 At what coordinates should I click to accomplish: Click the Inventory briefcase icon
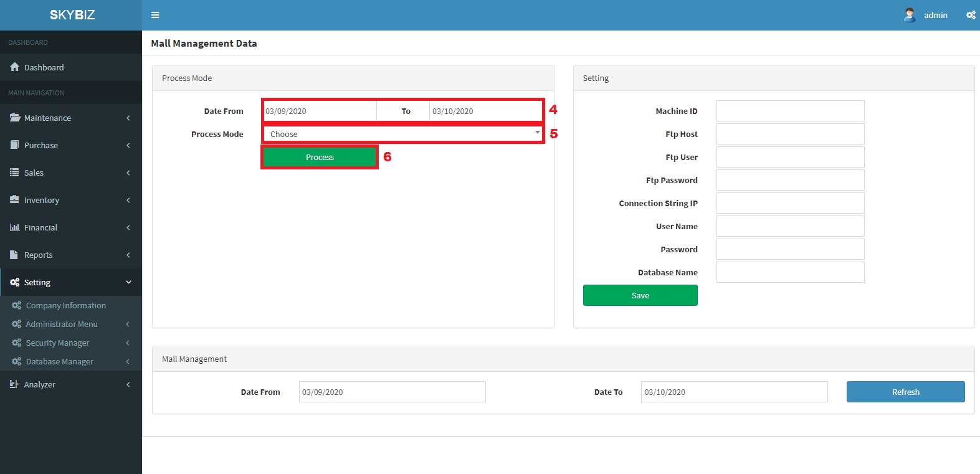[x=15, y=200]
